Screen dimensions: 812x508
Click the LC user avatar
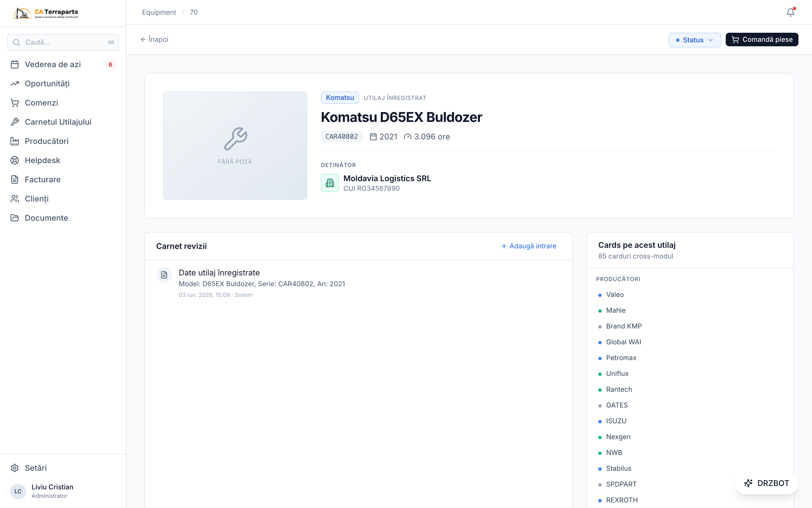coord(18,491)
